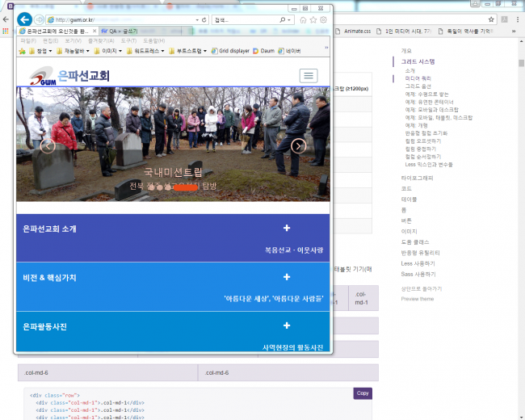
Task: Open the 이미지 favorites folder dropdown
Action: tap(107, 51)
